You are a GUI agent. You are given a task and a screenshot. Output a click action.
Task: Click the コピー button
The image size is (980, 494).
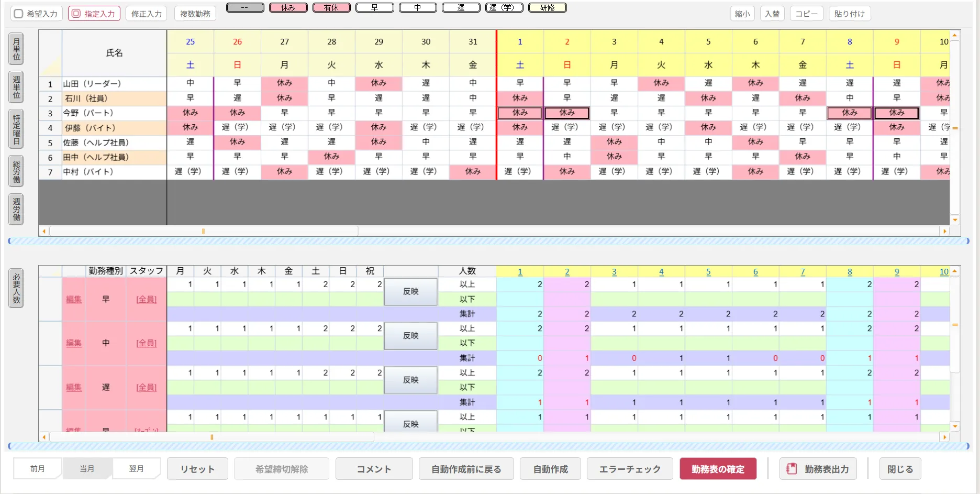[x=806, y=14]
